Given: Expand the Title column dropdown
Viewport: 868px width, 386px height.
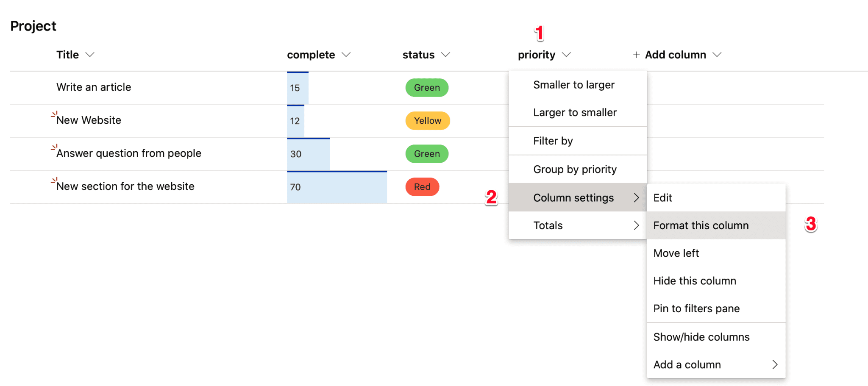Looking at the screenshot, I should [90, 54].
